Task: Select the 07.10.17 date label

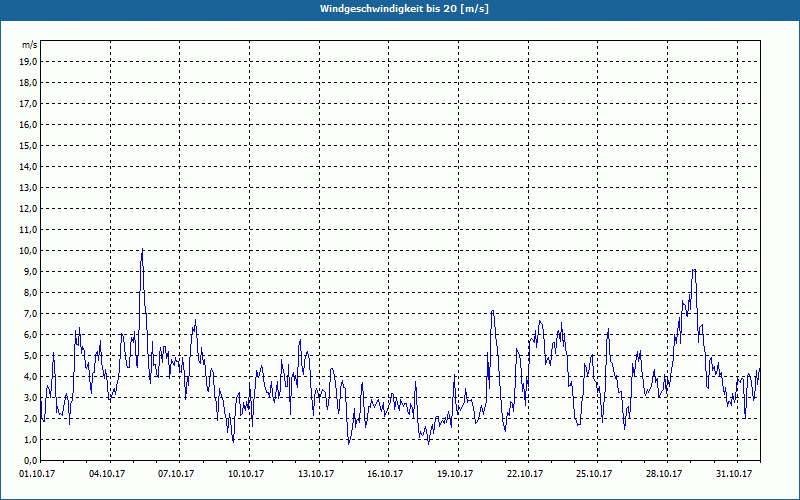Action: coord(176,474)
